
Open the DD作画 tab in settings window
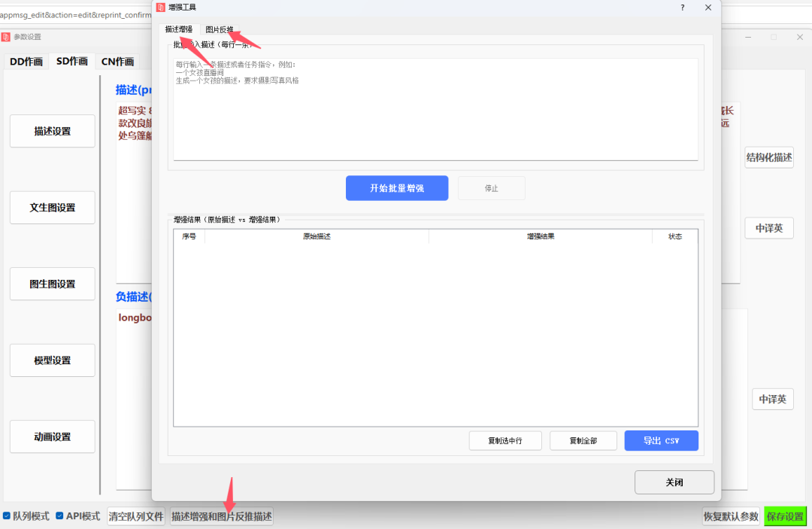pos(26,62)
